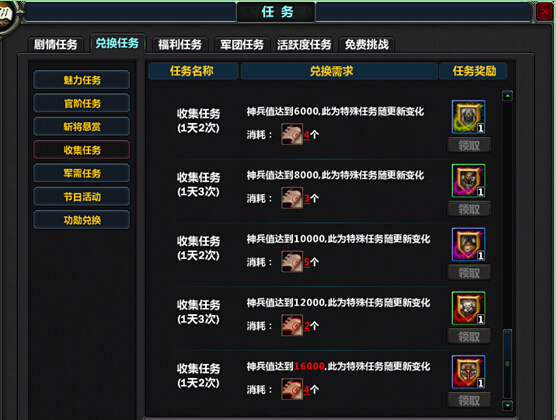Select 斩将悬赏 in the sidebar
Screen dimensions: 556x420
(x=82, y=127)
